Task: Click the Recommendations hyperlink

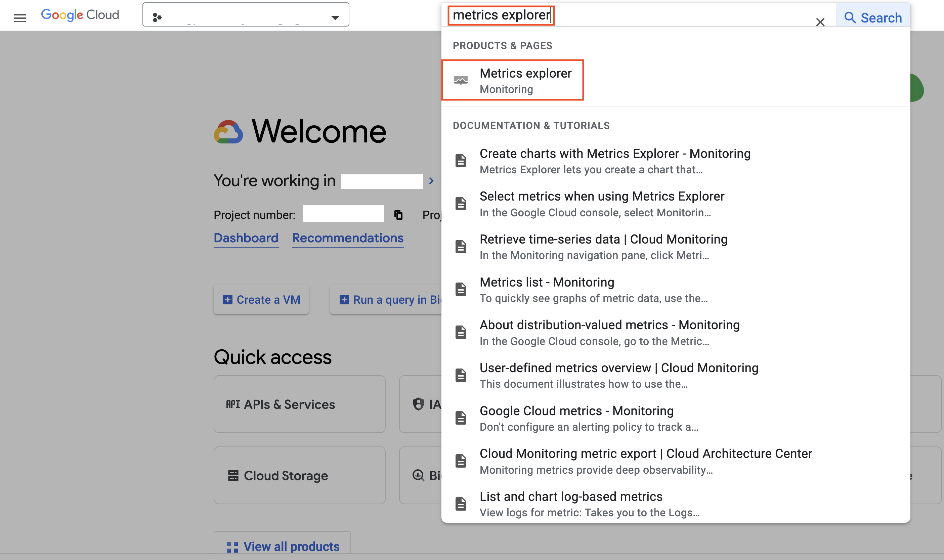Action: pyautogui.click(x=348, y=237)
